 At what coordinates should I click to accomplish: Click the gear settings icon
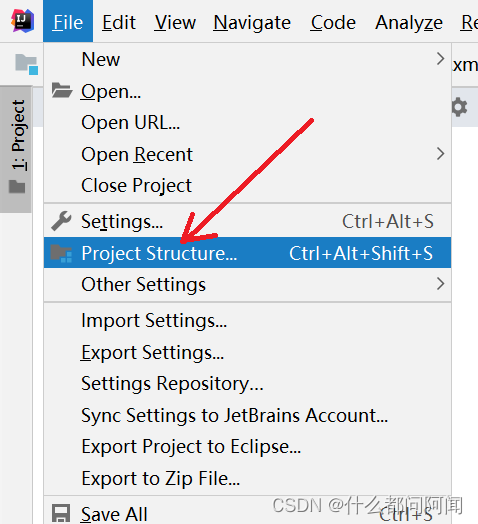(x=459, y=107)
